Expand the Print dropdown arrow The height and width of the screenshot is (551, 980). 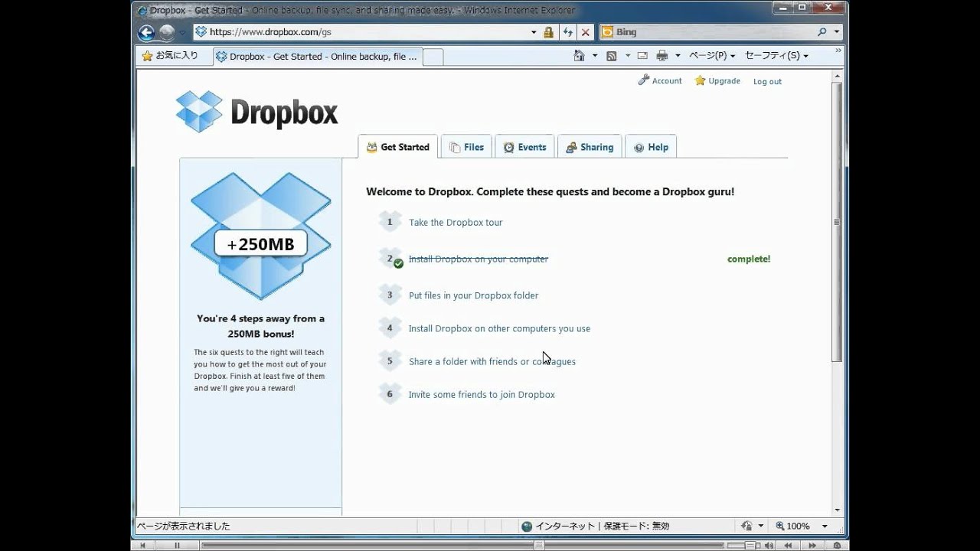click(678, 56)
